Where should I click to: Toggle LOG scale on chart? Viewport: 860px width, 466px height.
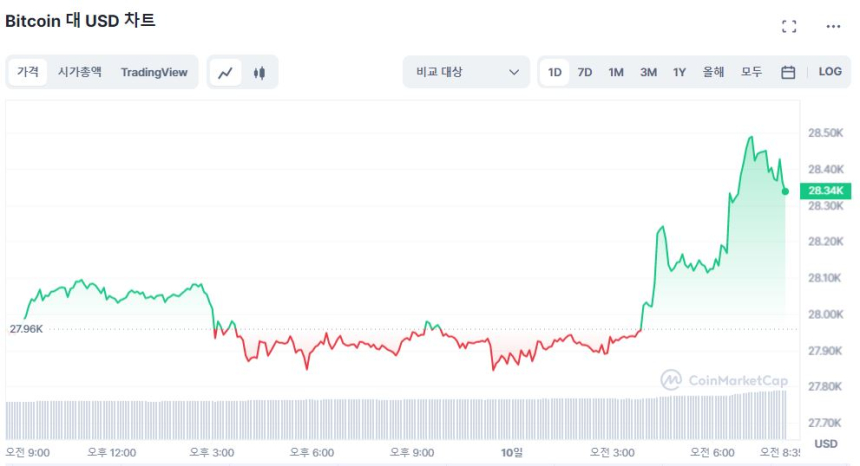[830, 72]
